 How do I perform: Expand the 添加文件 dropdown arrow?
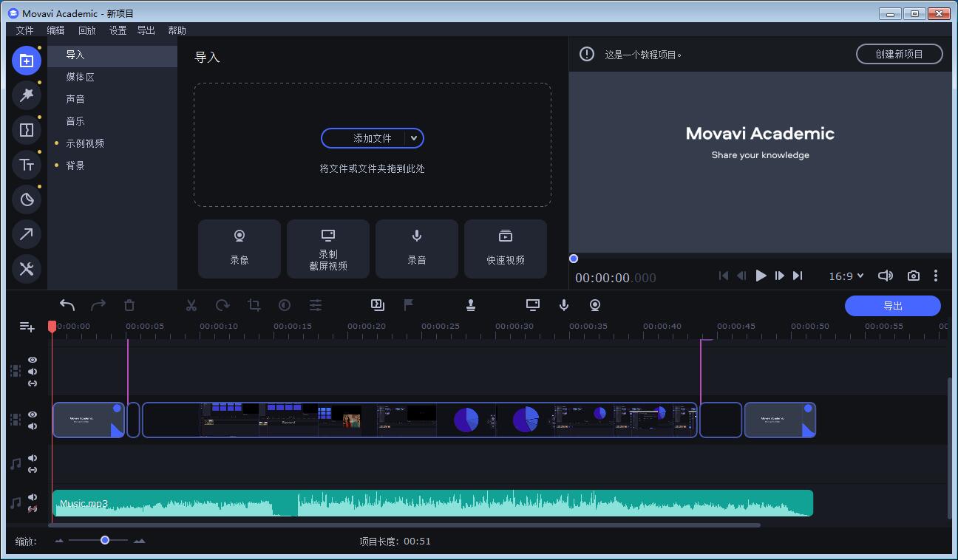pyautogui.click(x=414, y=138)
